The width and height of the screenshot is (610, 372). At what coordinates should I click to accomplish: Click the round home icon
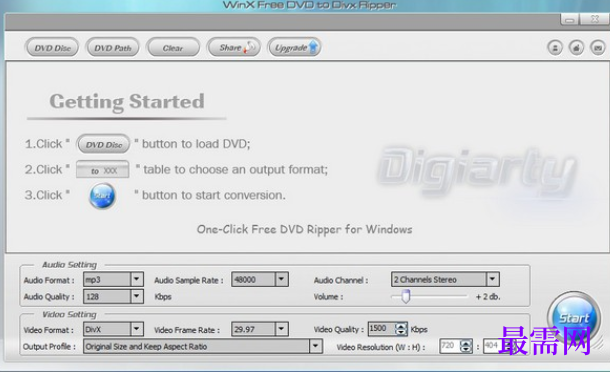click(576, 48)
